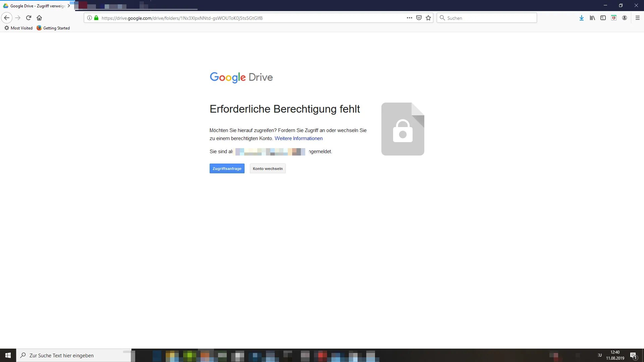
Task: Open the Weitere Informationen link
Action: click(x=299, y=138)
